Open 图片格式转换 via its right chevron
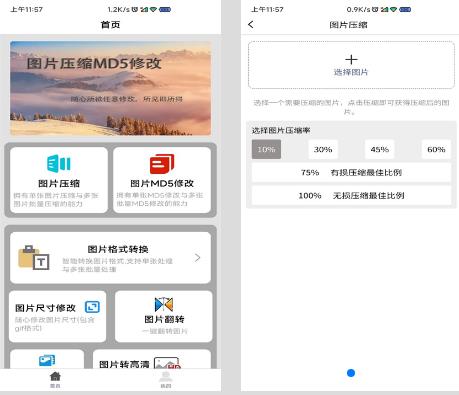459x395 pixels. [197, 258]
